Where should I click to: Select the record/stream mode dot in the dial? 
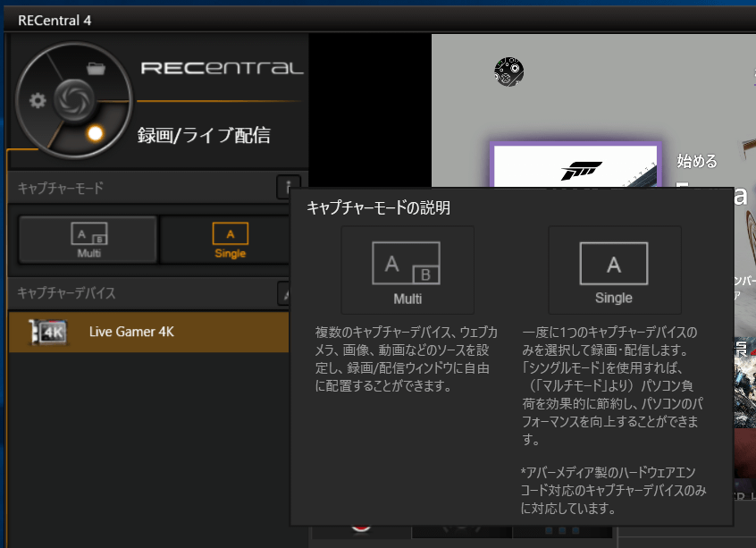click(x=95, y=133)
